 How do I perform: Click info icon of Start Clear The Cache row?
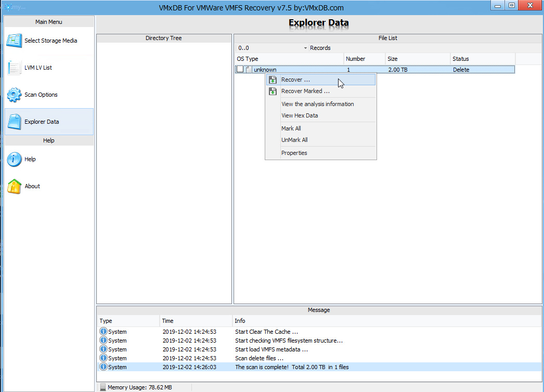(x=103, y=331)
